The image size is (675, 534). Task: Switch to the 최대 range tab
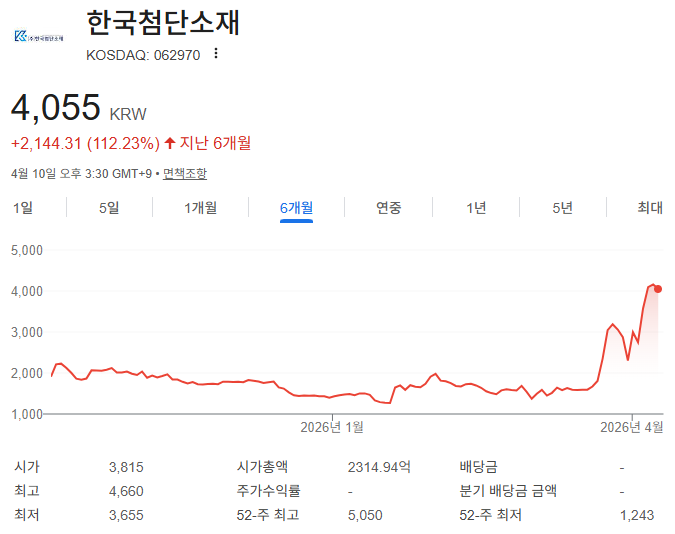(x=650, y=208)
